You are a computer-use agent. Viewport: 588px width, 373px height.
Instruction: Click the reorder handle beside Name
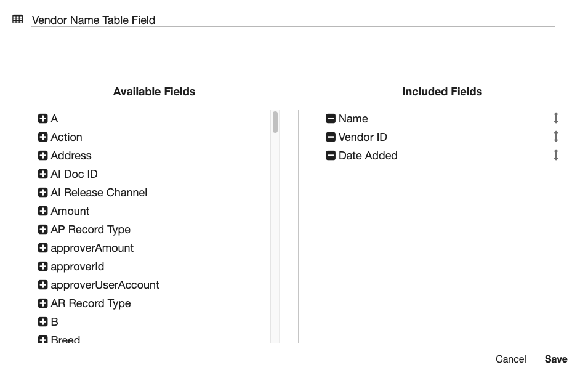tap(555, 118)
